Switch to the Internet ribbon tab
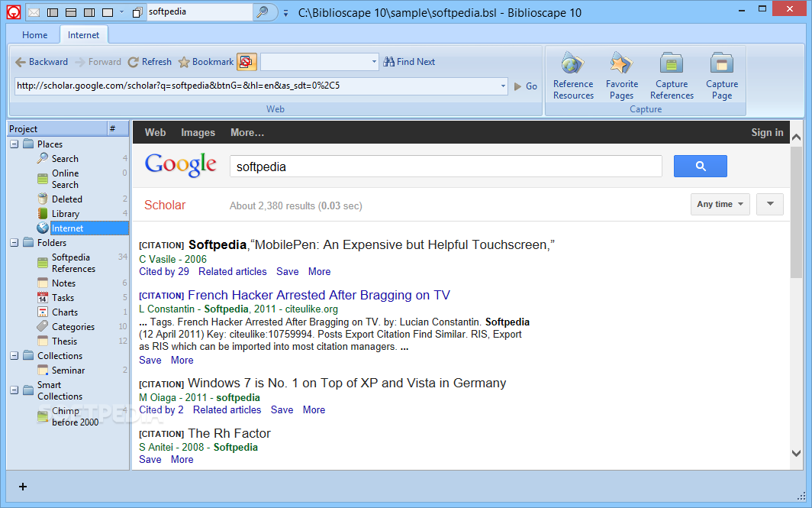The width and height of the screenshot is (812, 508). pos(83,34)
